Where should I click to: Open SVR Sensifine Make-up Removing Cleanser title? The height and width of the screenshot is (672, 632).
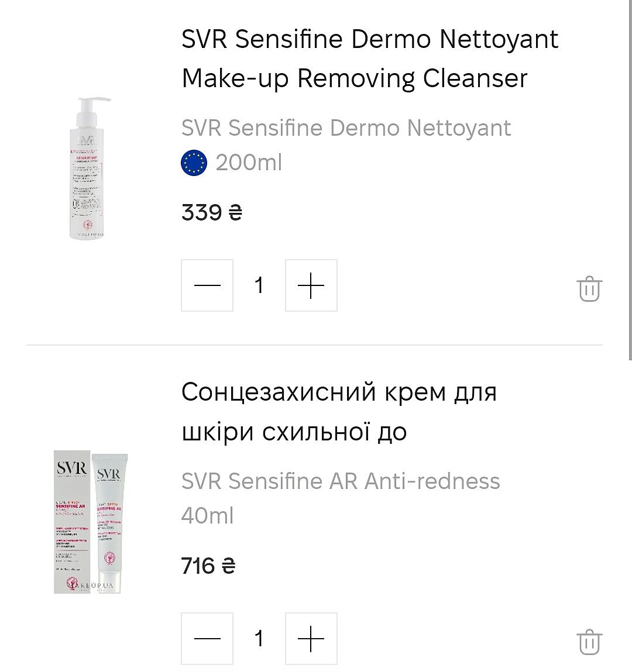[x=369, y=58]
